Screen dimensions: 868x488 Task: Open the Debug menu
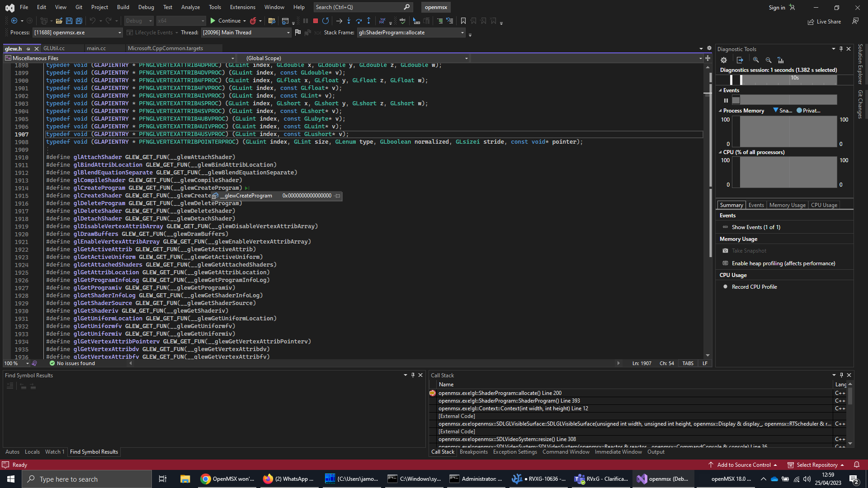146,7
